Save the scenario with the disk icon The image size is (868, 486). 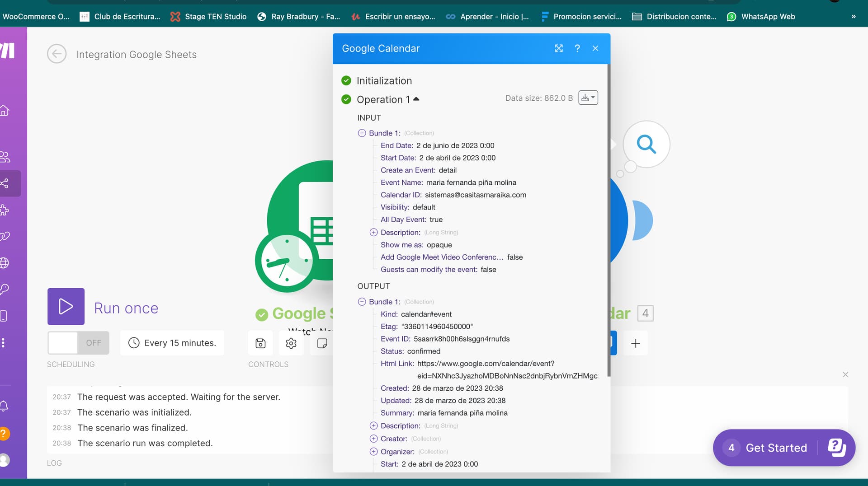point(260,343)
